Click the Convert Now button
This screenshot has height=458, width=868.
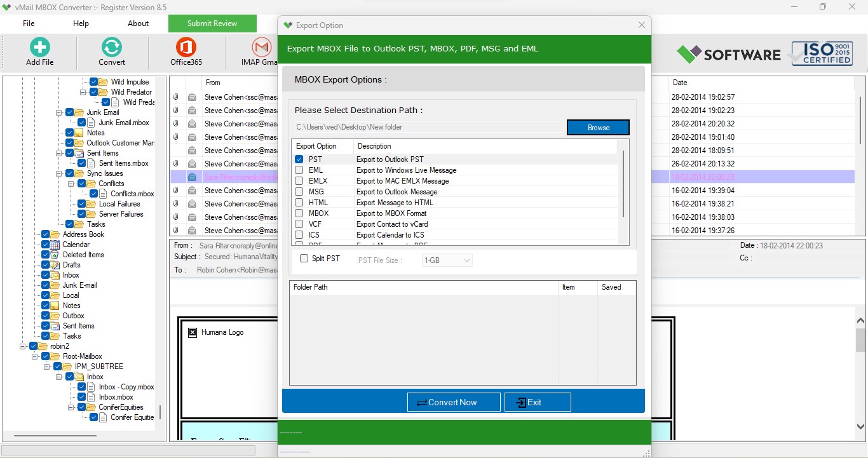[454, 402]
